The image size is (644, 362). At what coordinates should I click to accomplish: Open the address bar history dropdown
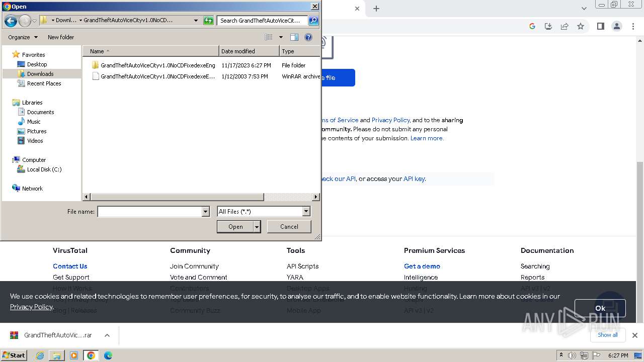[x=196, y=21]
